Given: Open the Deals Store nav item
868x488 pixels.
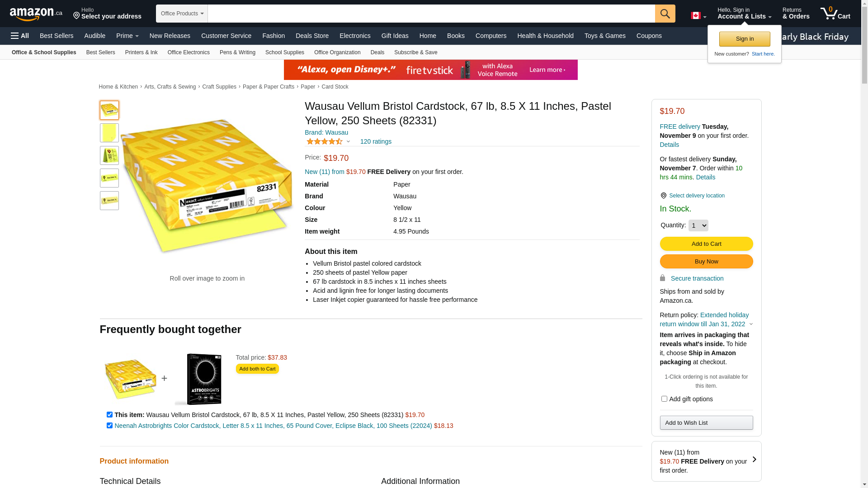Looking at the screenshot, I should tap(312, 36).
